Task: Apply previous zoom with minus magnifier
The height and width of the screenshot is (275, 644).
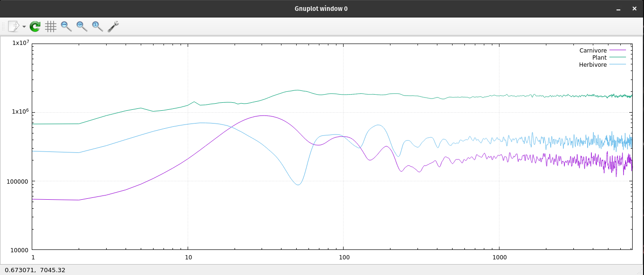Action: (x=66, y=27)
